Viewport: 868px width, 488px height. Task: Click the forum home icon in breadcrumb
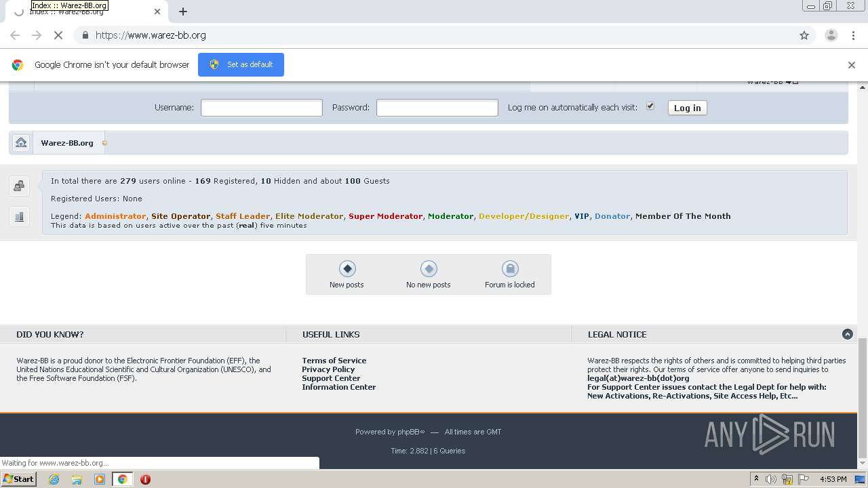[21, 143]
